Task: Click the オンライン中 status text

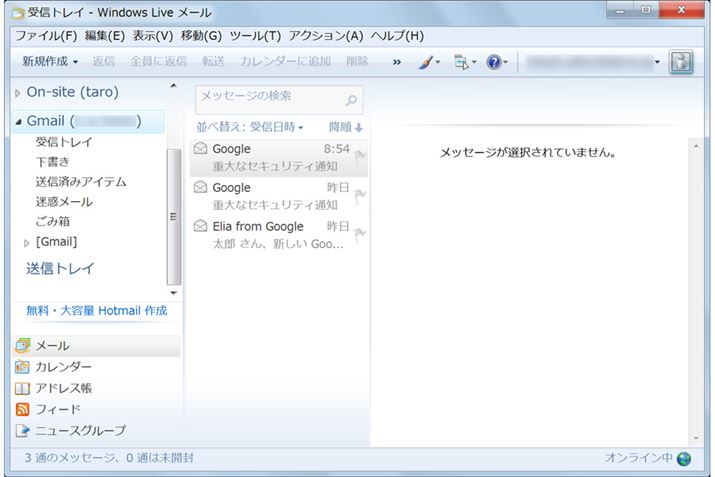Action: [x=638, y=458]
